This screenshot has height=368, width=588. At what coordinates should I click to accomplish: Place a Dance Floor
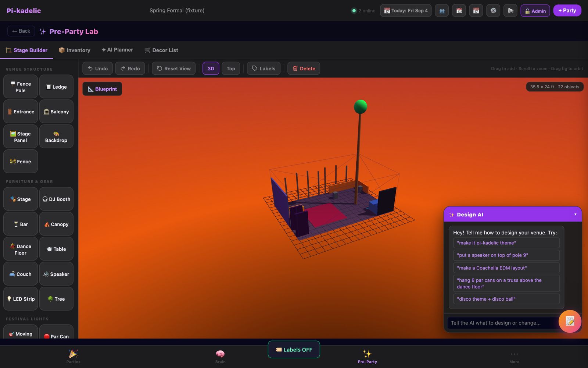pyautogui.click(x=21, y=249)
